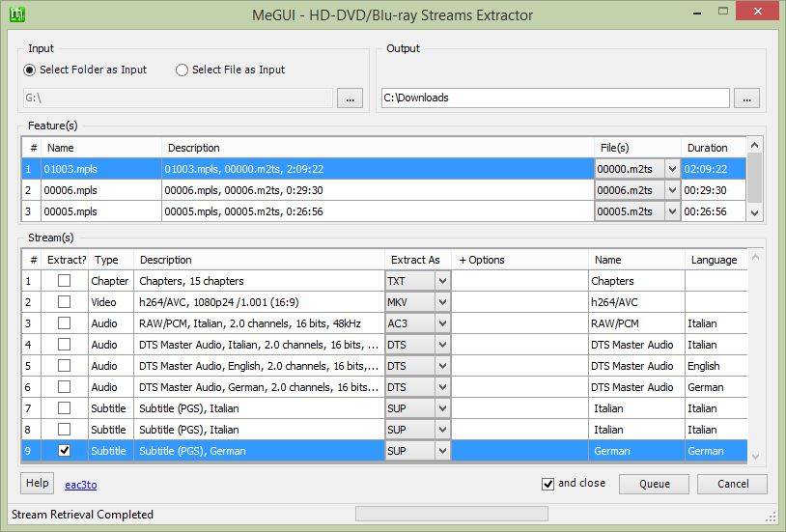This screenshot has height=532, width=786.
Task: Check Extract for stream 4 DTS Italian audio
Action: coord(64,345)
